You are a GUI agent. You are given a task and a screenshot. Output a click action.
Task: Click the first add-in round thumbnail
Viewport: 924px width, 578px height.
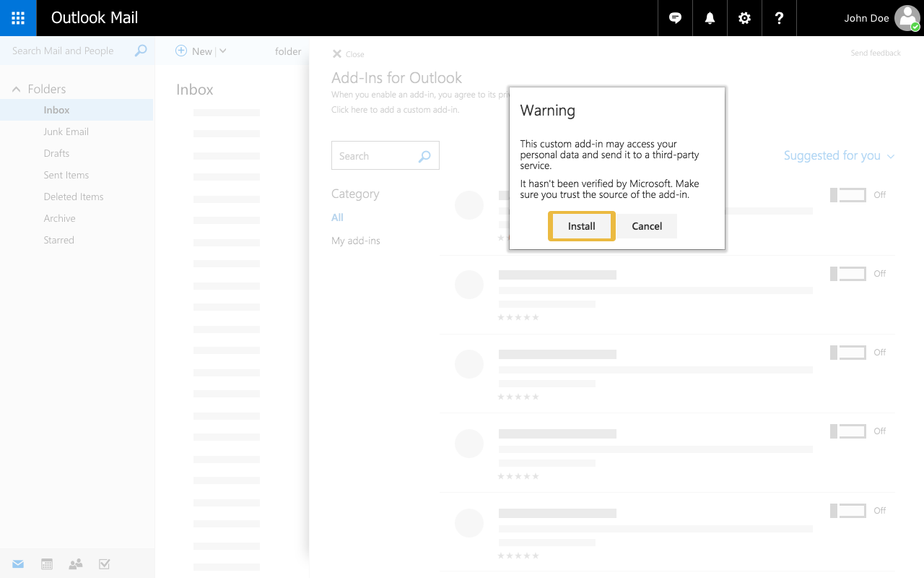tap(469, 206)
